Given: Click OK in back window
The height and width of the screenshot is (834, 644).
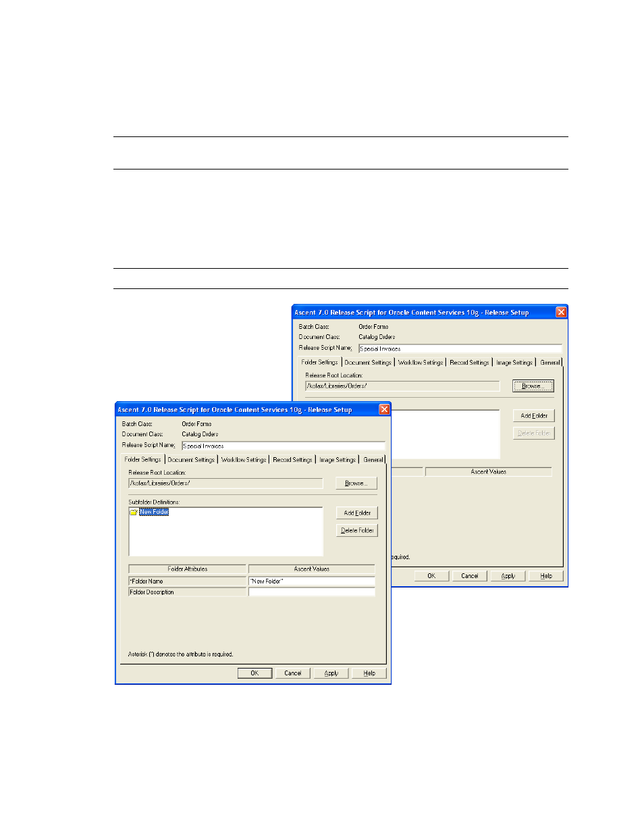Looking at the screenshot, I should coord(431,576).
